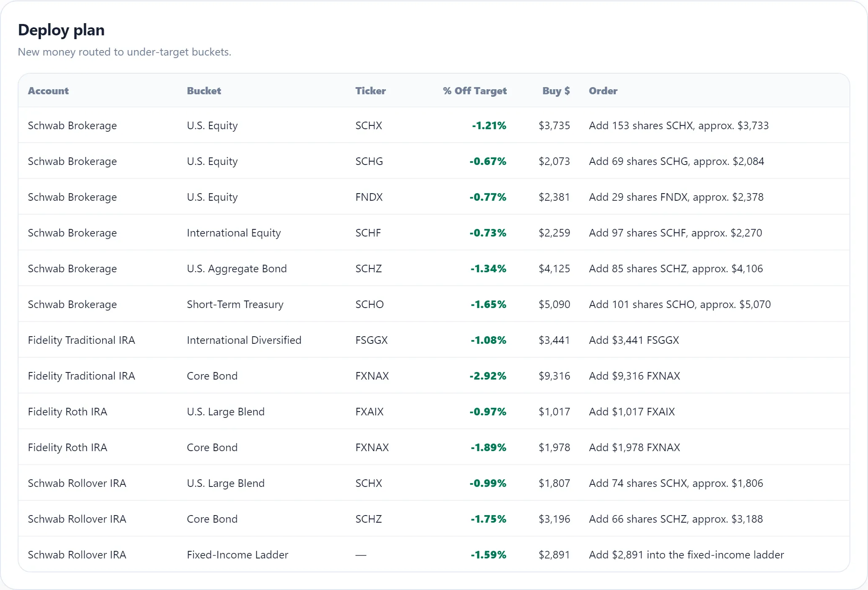Click the -0.99% off target value

tap(488, 483)
